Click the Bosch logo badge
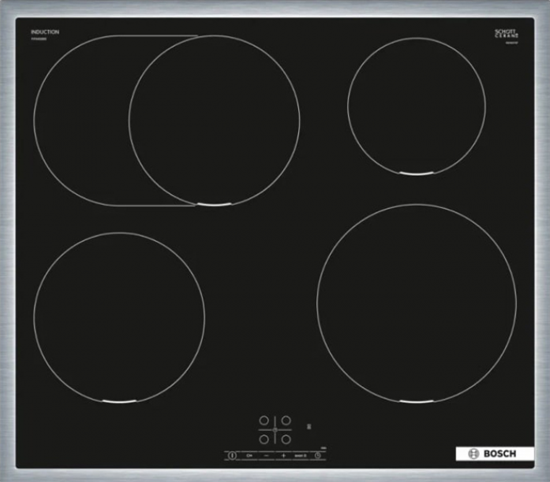Viewport: 550px width, 482px height. pyautogui.click(x=495, y=454)
